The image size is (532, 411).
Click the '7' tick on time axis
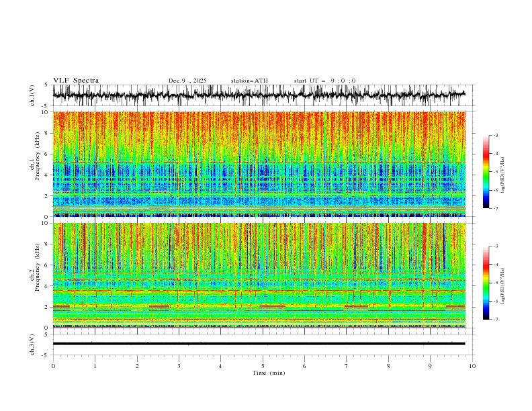tap(347, 366)
